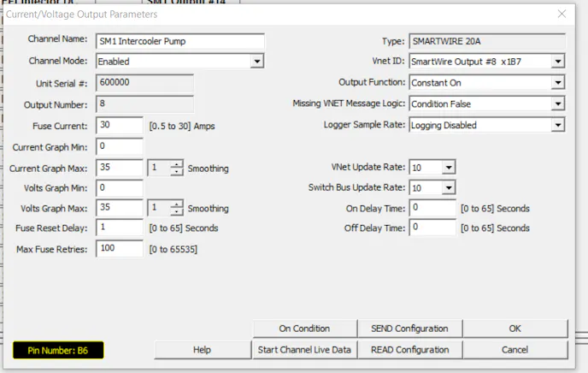
Task: Click the Channel Name text field
Action: point(179,41)
